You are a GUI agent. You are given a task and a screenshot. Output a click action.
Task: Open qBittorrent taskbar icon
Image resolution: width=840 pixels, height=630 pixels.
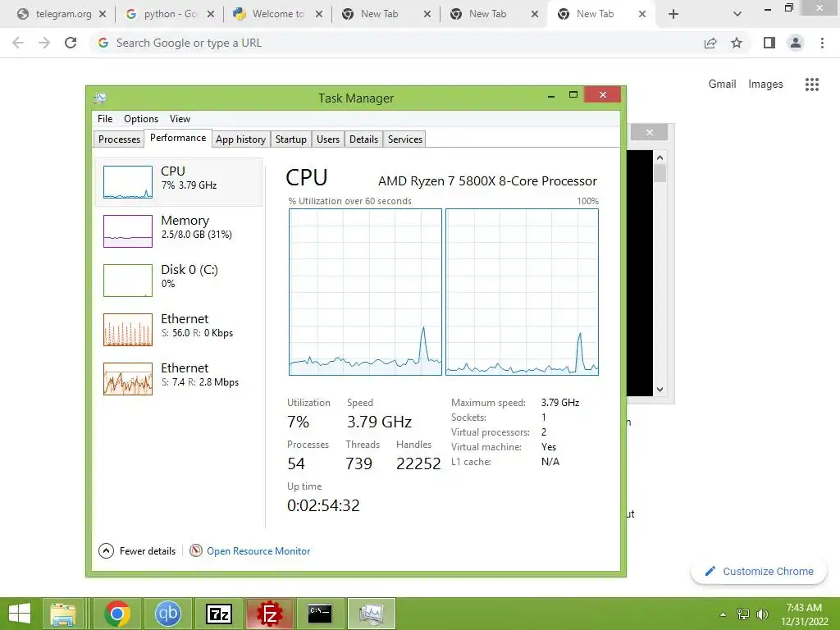point(167,614)
